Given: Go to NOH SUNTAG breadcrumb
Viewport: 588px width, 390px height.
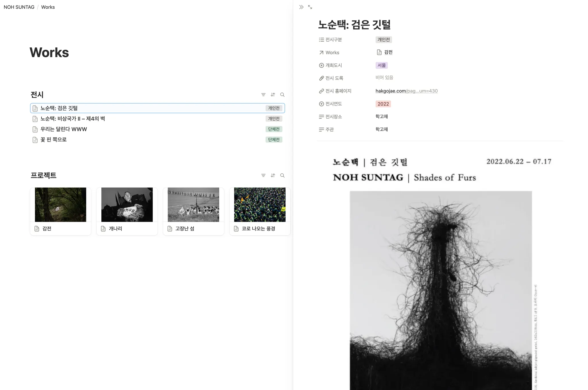Looking at the screenshot, I should [19, 7].
